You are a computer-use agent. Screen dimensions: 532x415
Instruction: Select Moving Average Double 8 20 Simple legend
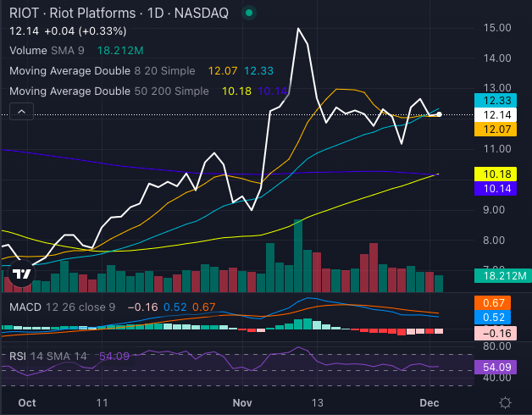tap(103, 69)
